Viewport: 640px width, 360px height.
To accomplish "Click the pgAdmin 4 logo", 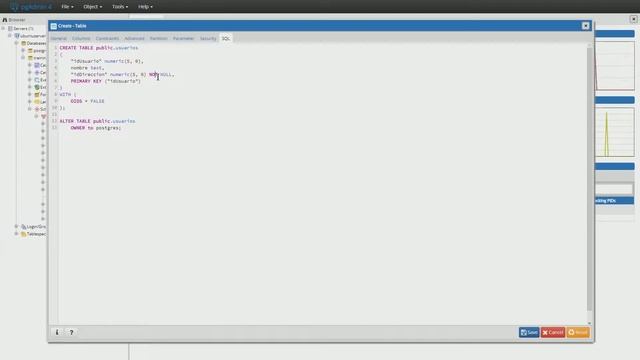I will pyautogui.click(x=31, y=7).
